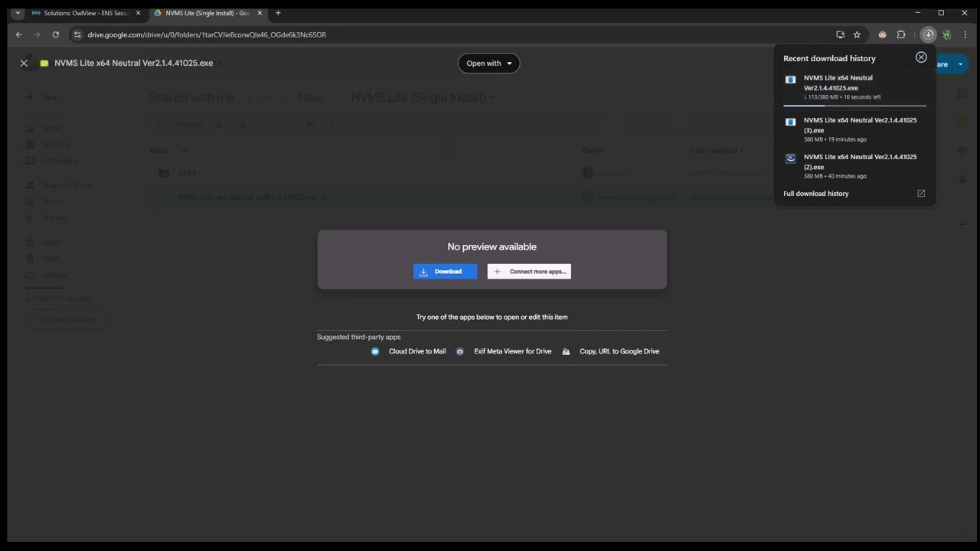Close the Recent download history popup

coord(921,57)
